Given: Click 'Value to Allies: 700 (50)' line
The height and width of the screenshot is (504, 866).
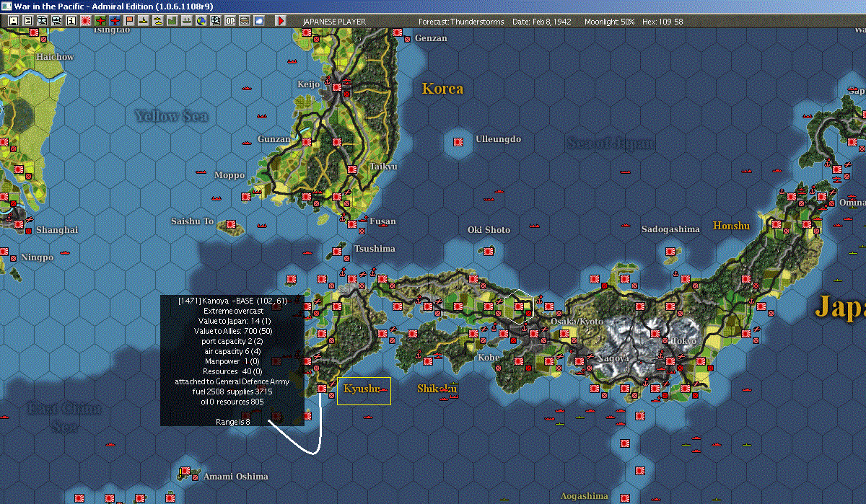Looking at the screenshot, I should point(232,330).
